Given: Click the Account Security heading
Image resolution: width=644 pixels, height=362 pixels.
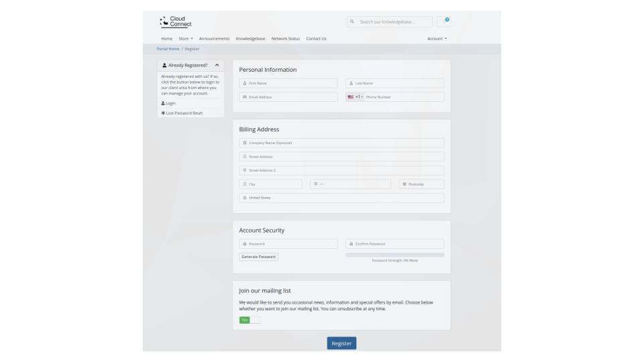Looking at the screenshot, I should [262, 230].
